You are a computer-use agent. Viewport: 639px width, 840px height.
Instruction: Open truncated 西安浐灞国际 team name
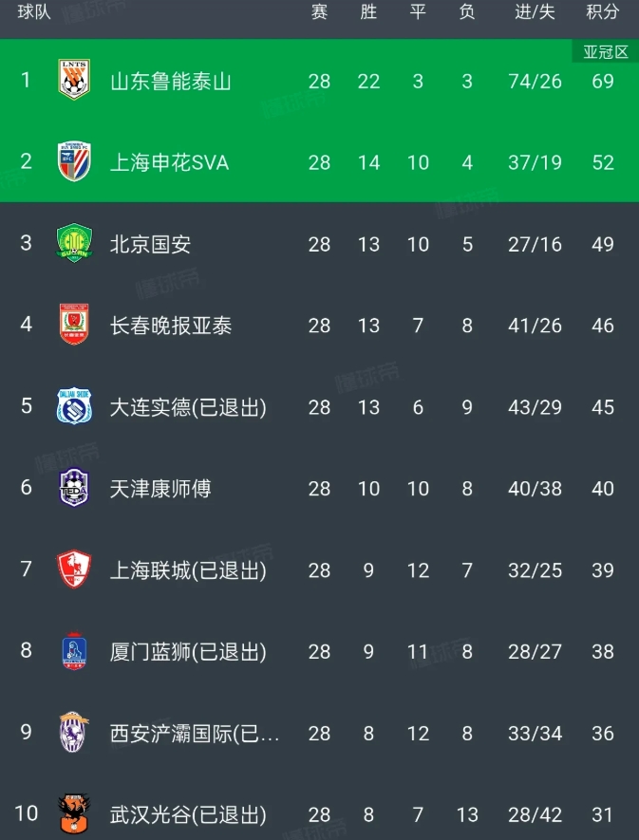click(x=194, y=734)
